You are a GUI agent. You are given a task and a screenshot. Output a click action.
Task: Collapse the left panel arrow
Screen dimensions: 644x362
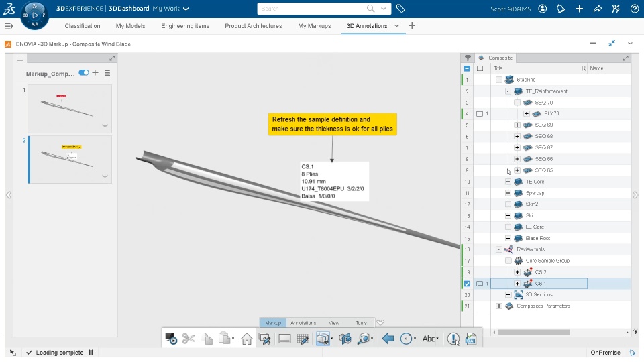coord(9,195)
